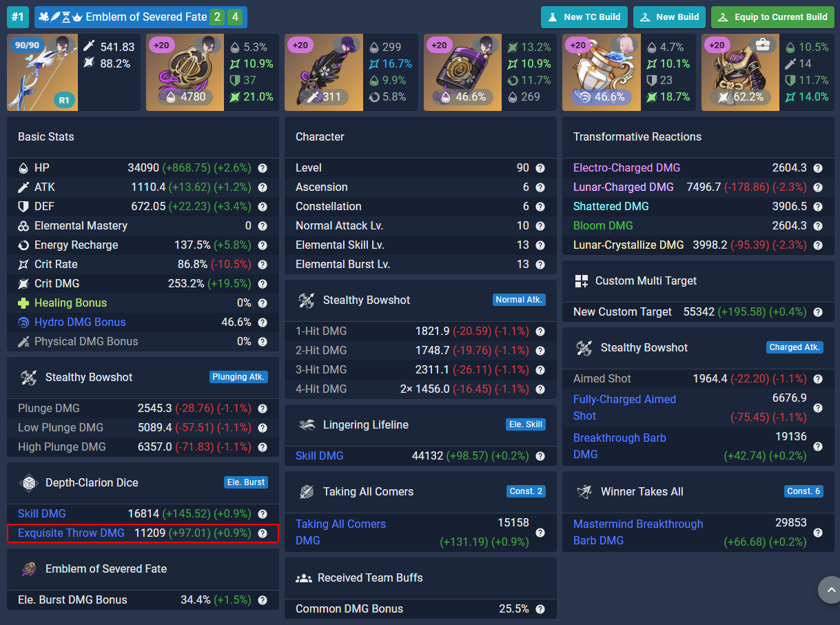
Task: Click the Plunging Atk. tag
Action: [x=238, y=377]
